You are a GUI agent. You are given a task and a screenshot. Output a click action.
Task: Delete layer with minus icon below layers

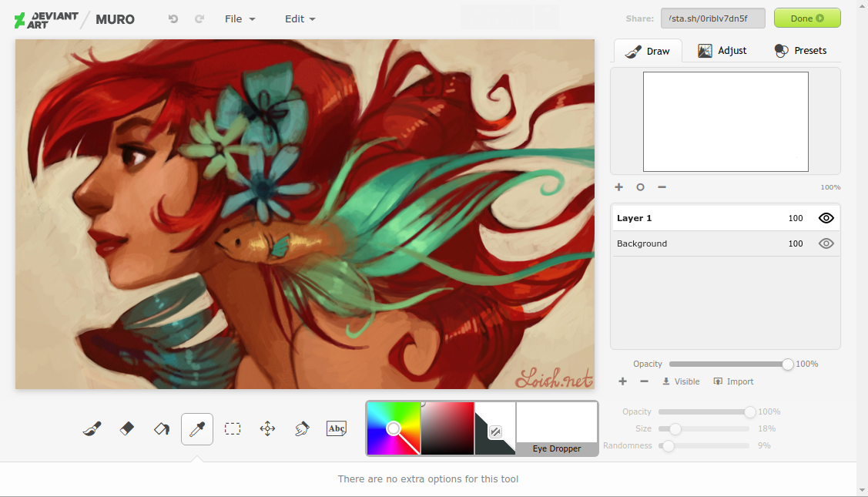(x=644, y=381)
